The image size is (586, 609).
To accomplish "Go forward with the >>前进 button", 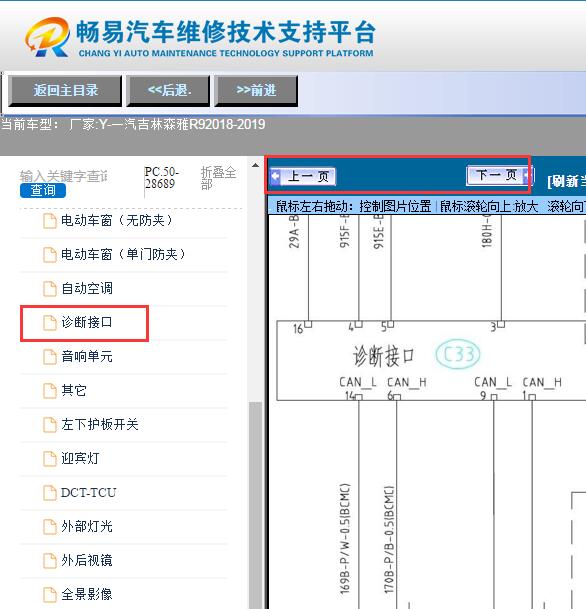I will [x=256, y=91].
